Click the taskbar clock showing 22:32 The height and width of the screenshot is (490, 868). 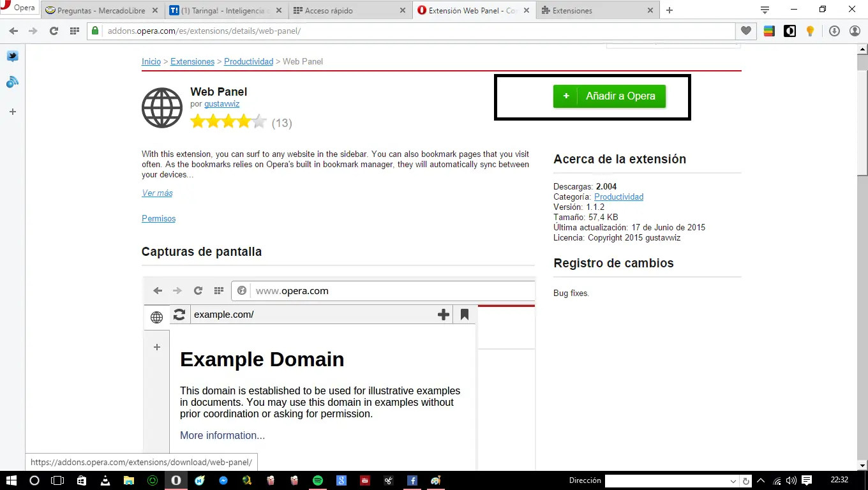pyautogui.click(x=840, y=480)
